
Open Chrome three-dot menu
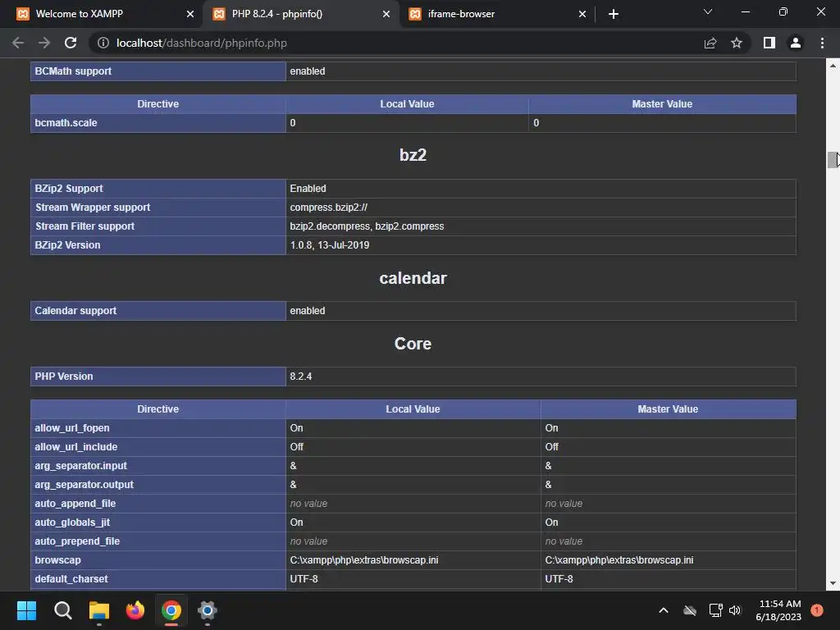[x=822, y=43]
